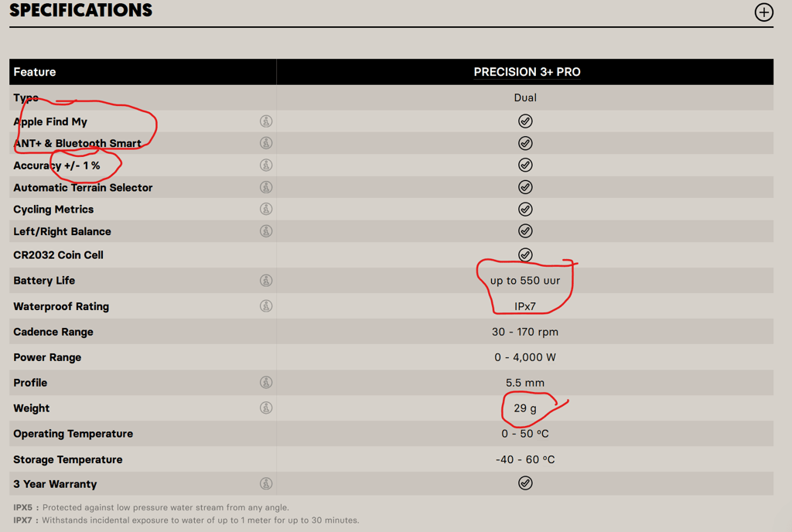The height and width of the screenshot is (532, 792).
Task: Click the Accuracy +/- 1 % info icon
Action: tap(266, 165)
